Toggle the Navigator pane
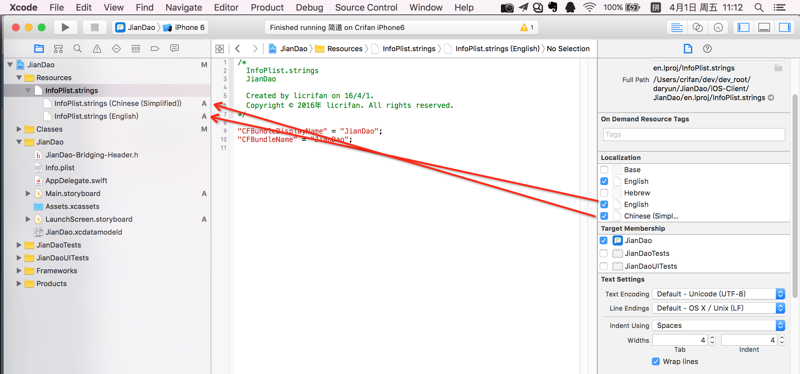 click(x=743, y=28)
